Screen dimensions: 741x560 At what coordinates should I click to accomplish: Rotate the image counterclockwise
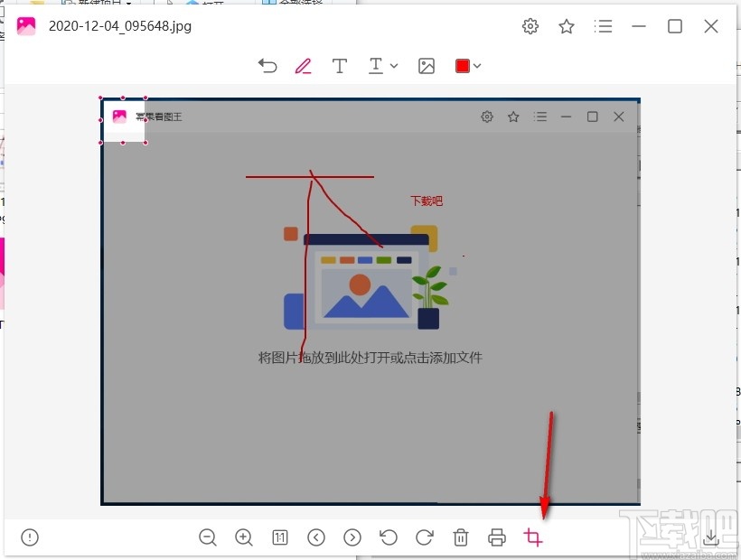tap(389, 537)
